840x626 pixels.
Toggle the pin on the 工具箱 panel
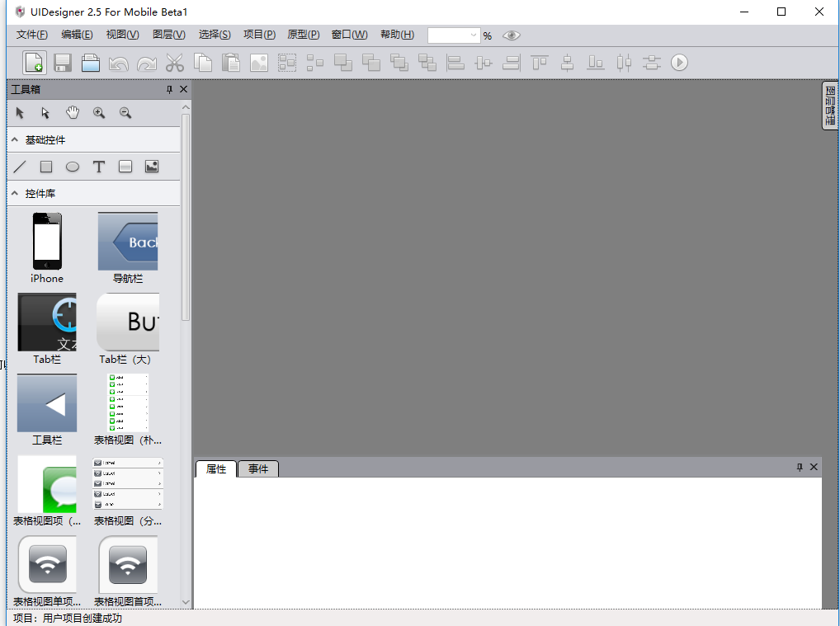pyautogui.click(x=170, y=89)
